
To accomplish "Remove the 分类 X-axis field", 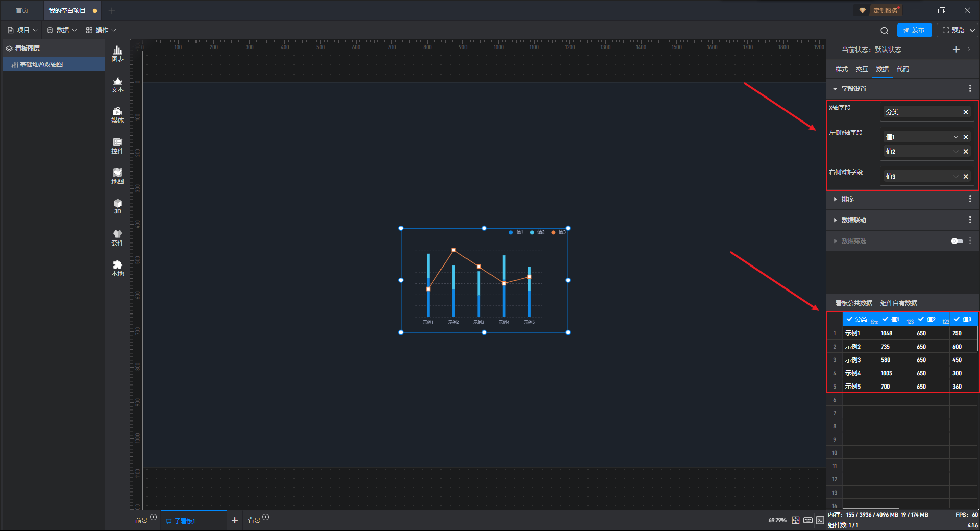I will [966, 112].
